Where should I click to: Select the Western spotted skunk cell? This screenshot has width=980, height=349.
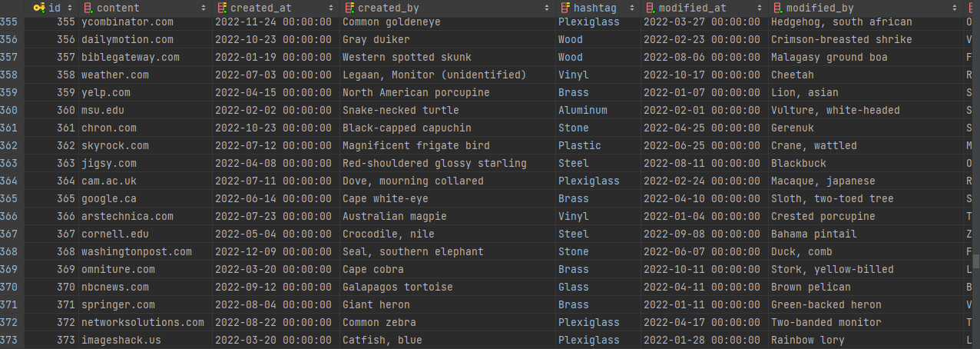(x=447, y=57)
